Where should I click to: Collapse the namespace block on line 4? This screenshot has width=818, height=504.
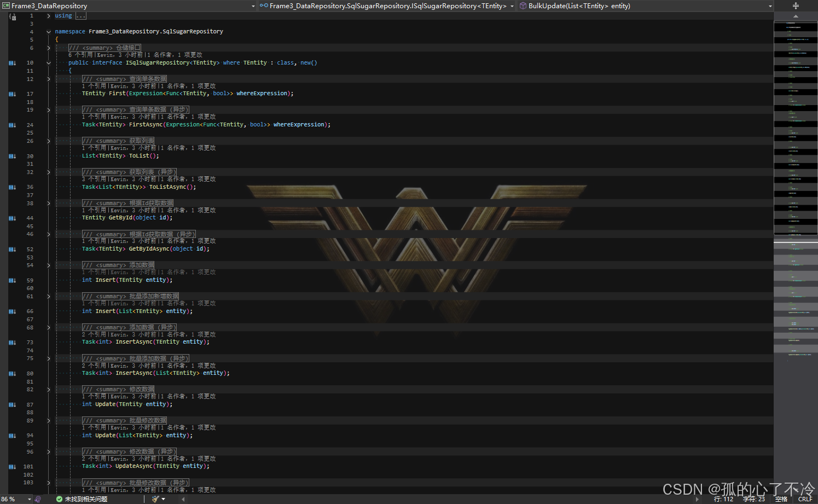(x=49, y=32)
